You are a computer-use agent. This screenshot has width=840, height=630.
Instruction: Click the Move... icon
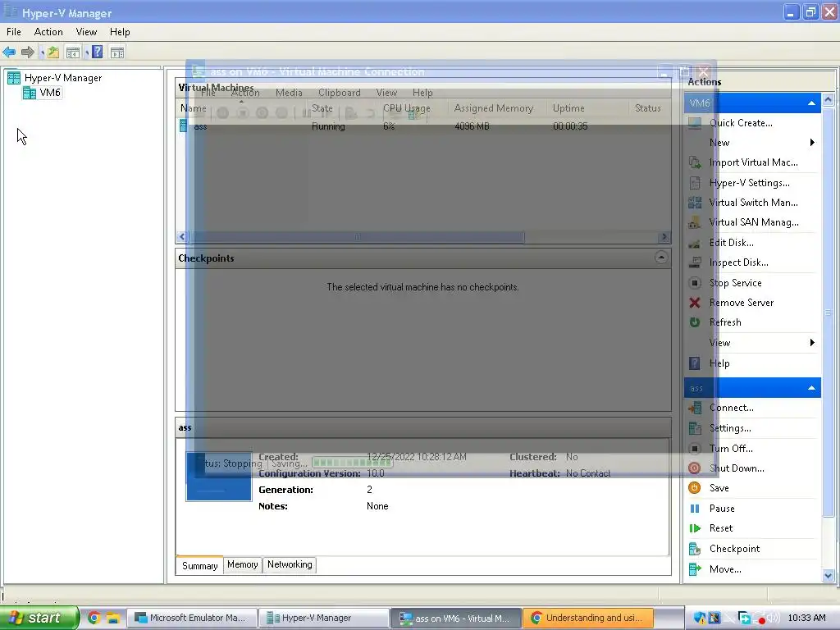[x=695, y=569]
